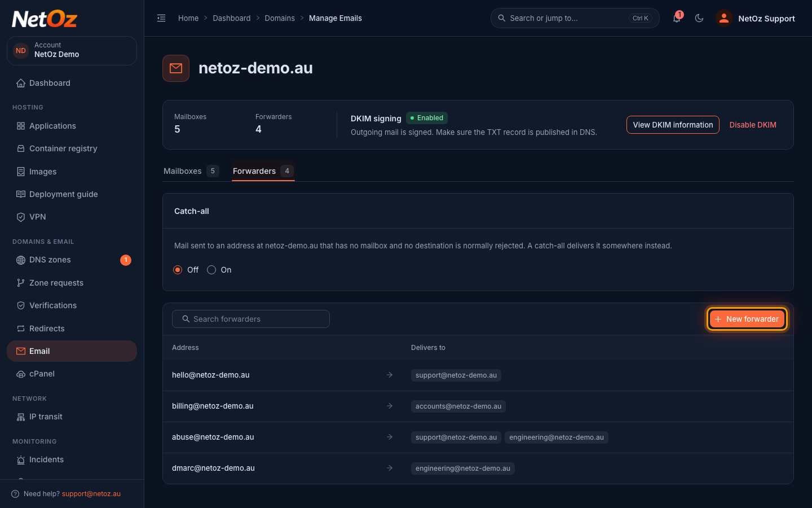
Task: Click the Search or jump to box
Action: tap(575, 18)
